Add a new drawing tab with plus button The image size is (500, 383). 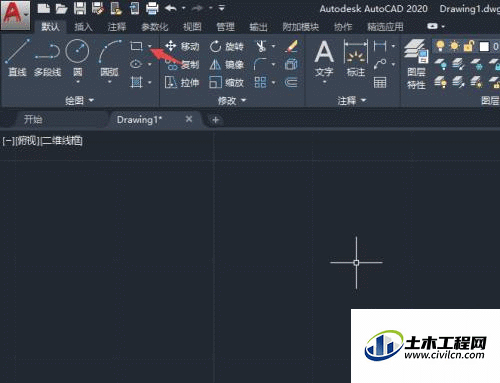[x=215, y=120]
